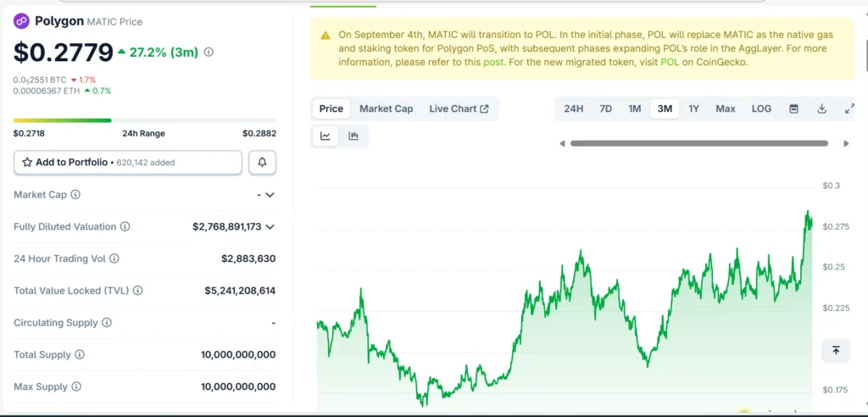Image resolution: width=868 pixels, height=417 pixels.
Task: Open the Total Value Locked info icon
Action: (x=138, y=291)
